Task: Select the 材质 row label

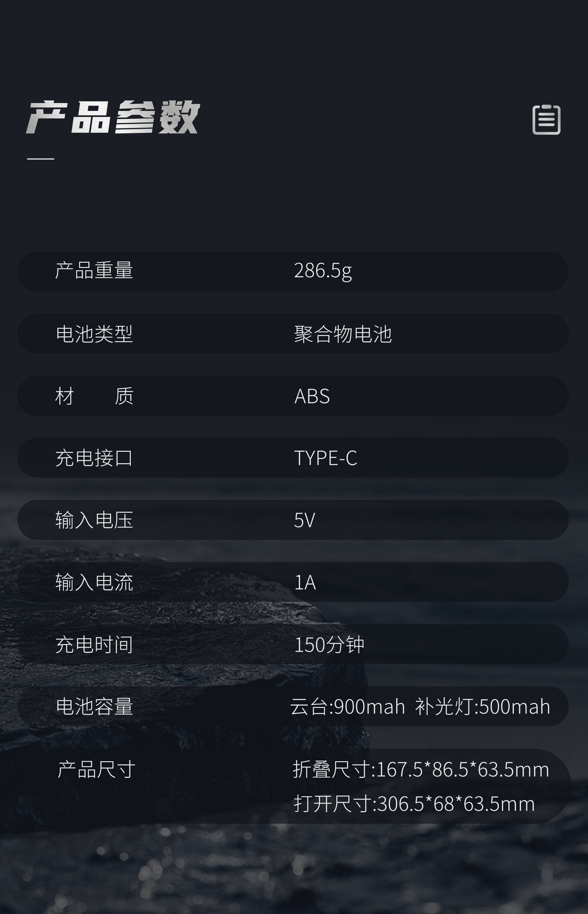Action: pos(94,396)
